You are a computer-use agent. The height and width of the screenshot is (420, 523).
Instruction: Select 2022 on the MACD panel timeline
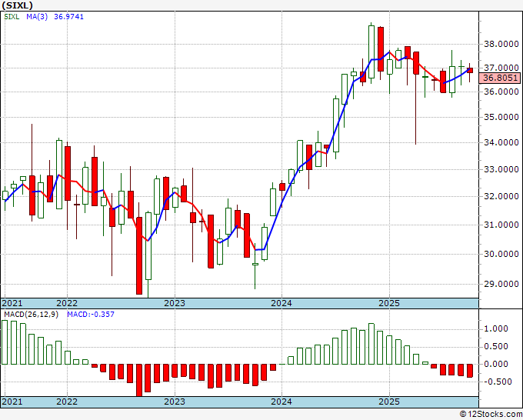click(x=67, y=402)
